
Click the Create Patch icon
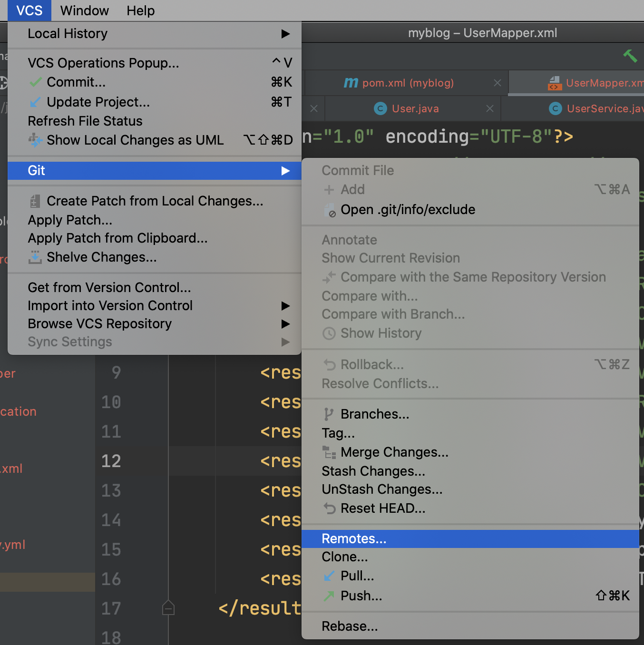[x=35, y=201]
